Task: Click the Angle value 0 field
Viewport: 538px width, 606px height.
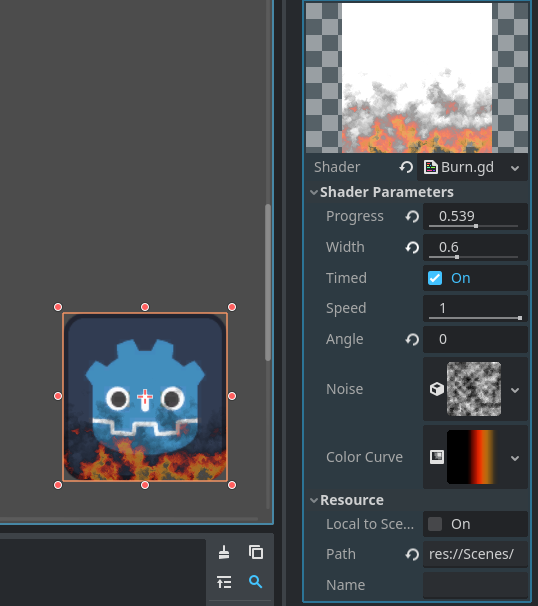Action: click(475, 339)
